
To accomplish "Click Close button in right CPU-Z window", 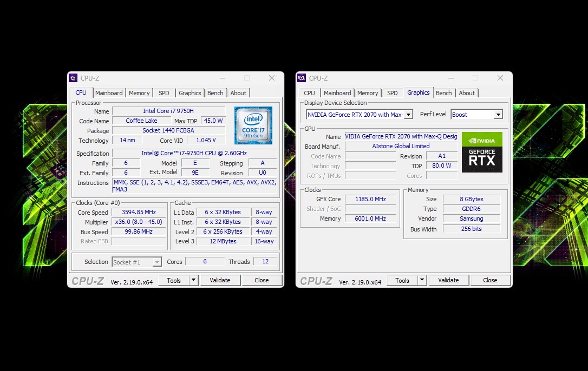I will (x=490, y=280).
